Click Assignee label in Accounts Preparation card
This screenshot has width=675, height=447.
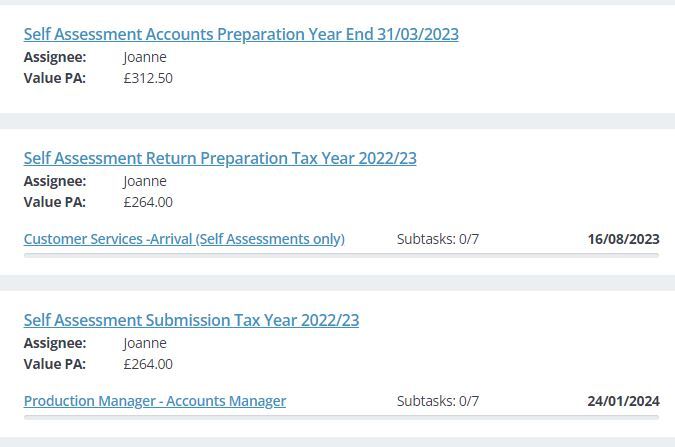(55, 57)
